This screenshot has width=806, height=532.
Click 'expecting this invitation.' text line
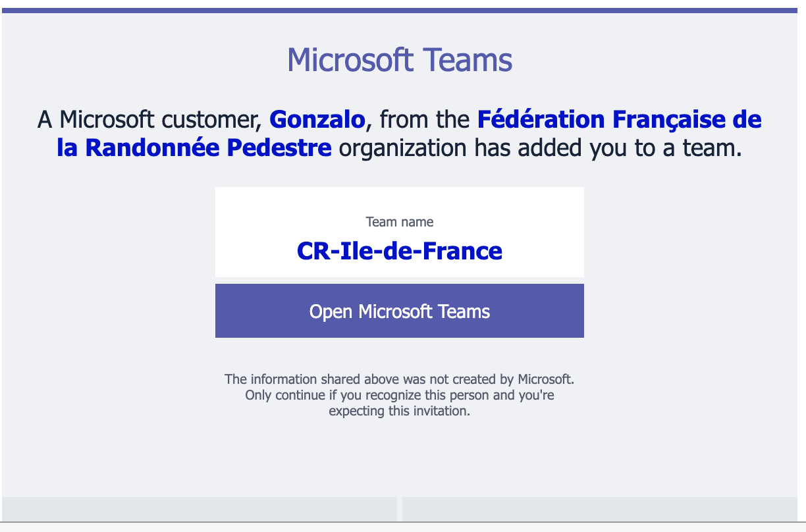[399, 412]
